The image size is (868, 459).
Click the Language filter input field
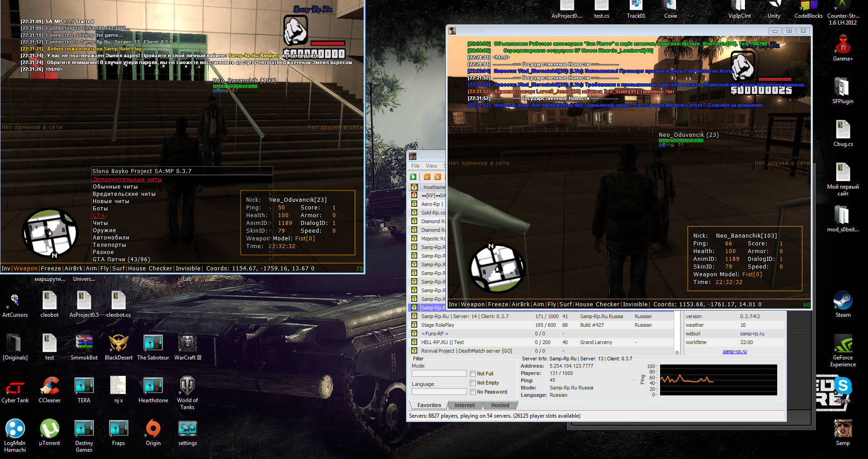(439, 391)
